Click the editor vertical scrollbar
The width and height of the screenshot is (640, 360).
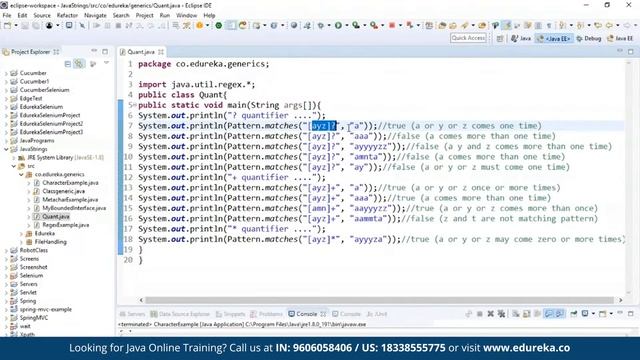[629, 178]
